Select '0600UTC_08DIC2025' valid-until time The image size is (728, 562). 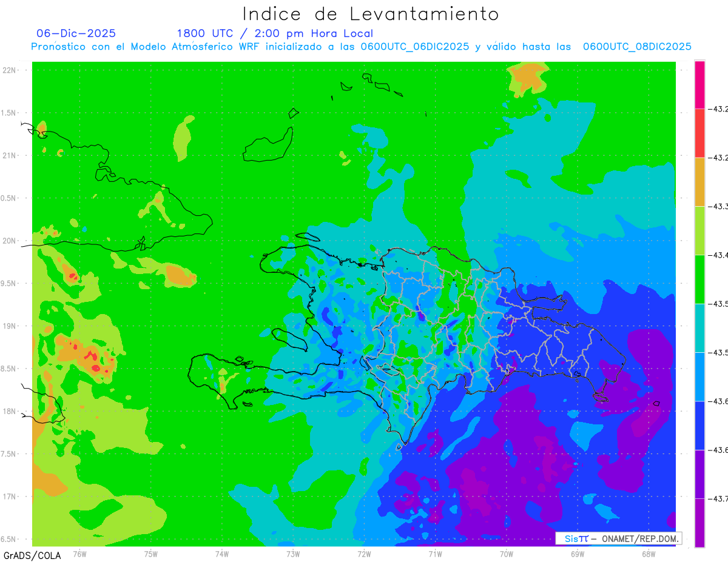pyautogui.click(x=637, y=47)
